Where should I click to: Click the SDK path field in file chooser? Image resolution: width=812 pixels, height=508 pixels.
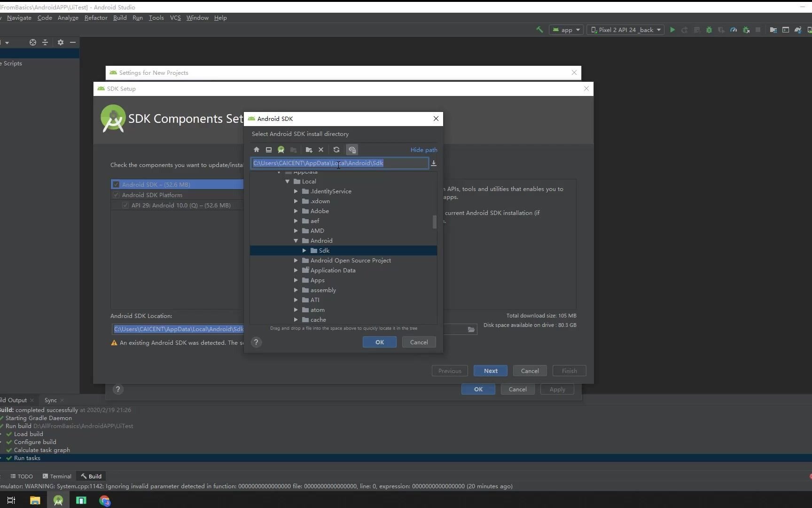coord(340,163)
